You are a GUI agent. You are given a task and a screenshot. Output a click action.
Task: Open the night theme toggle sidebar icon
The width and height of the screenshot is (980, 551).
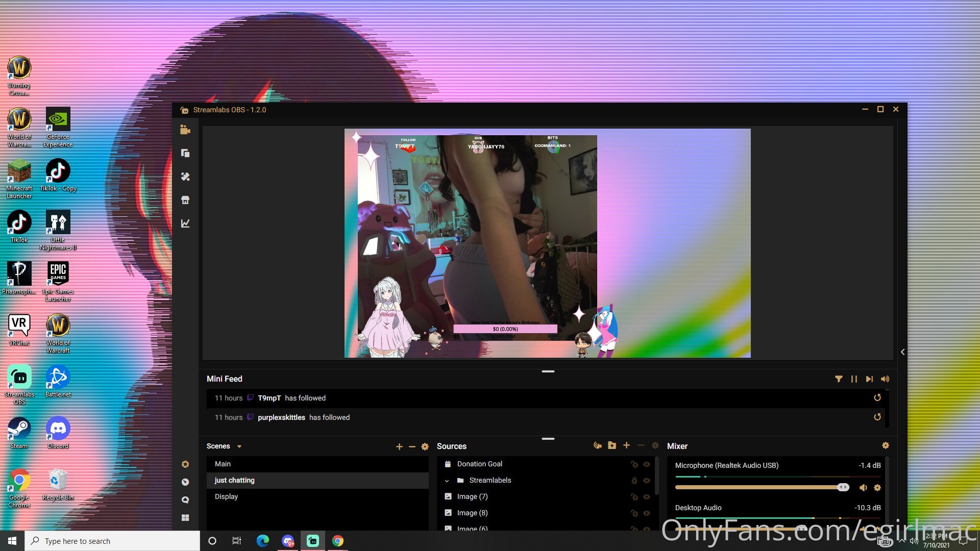pos(185,482)
